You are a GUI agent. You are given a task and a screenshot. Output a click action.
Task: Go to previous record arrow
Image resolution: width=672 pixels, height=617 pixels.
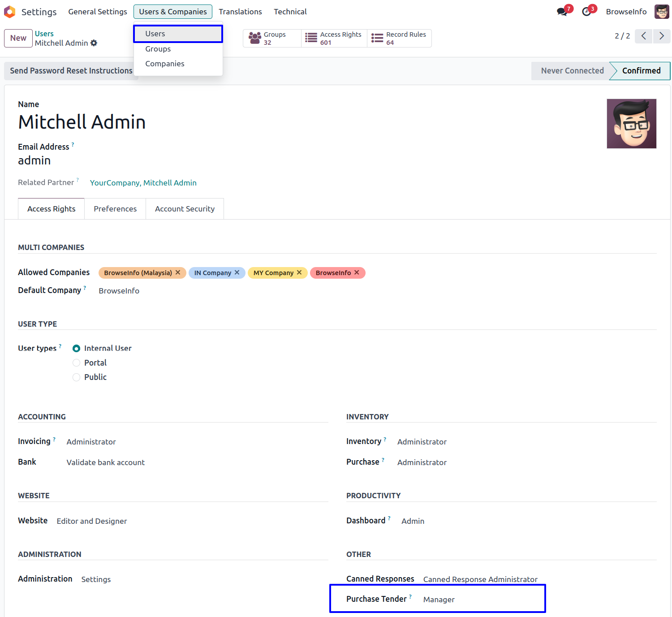644,36
